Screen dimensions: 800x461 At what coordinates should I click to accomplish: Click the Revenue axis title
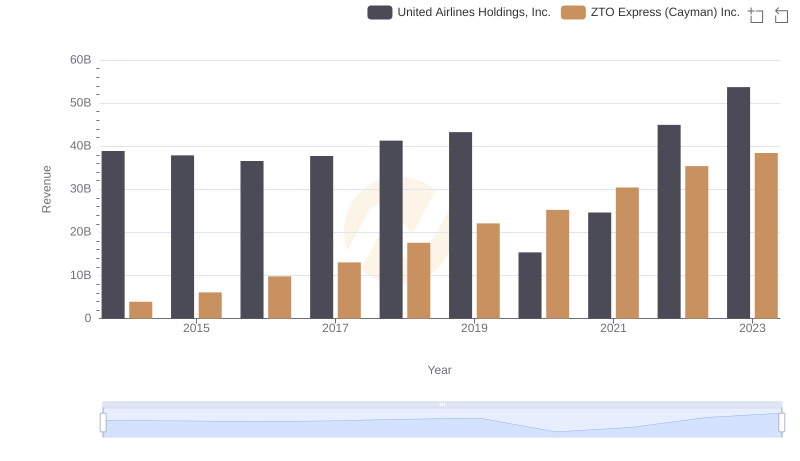coord(46,189)
